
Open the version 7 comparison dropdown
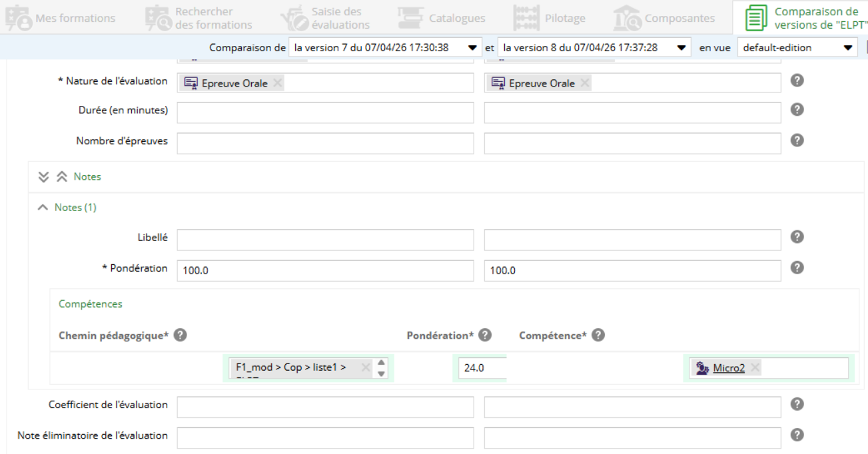click(473, 48)
